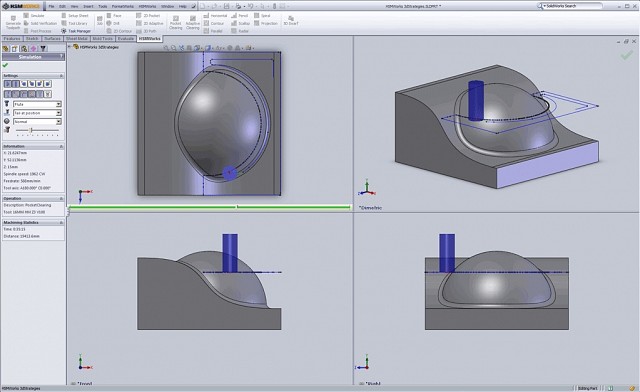Click the New document icon
This screenshot has width=640, height=392.
203,6
